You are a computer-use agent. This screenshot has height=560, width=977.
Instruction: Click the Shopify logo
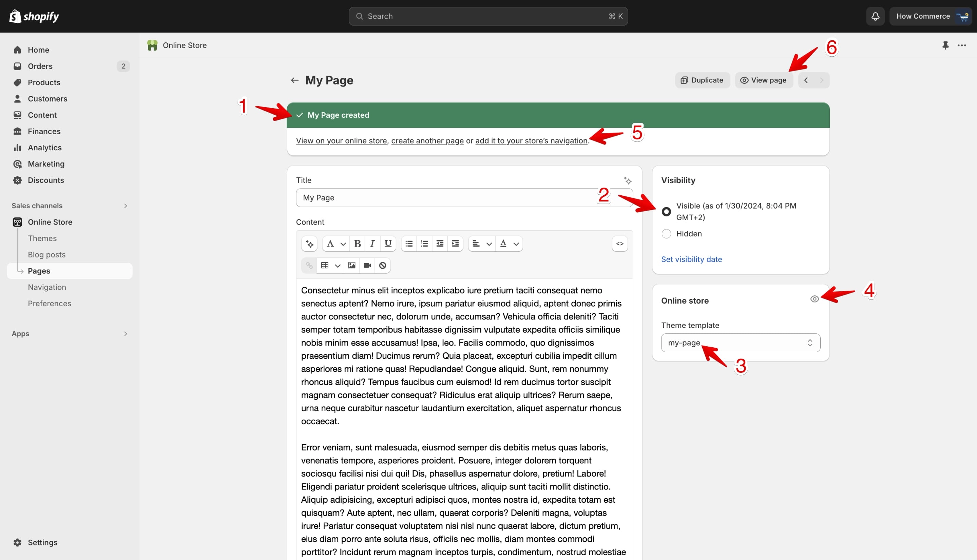tap(34, 16)
